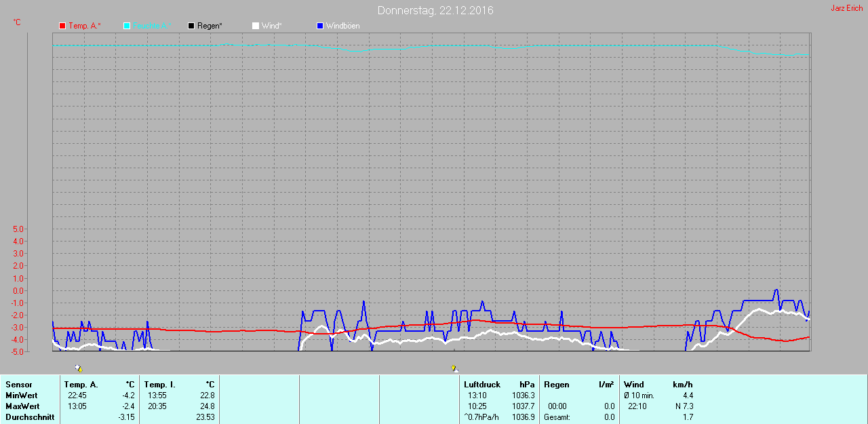Select the pressure trend ^0.7hPa/h
This screenshot has height=424, width=868.
coord(481,417)
